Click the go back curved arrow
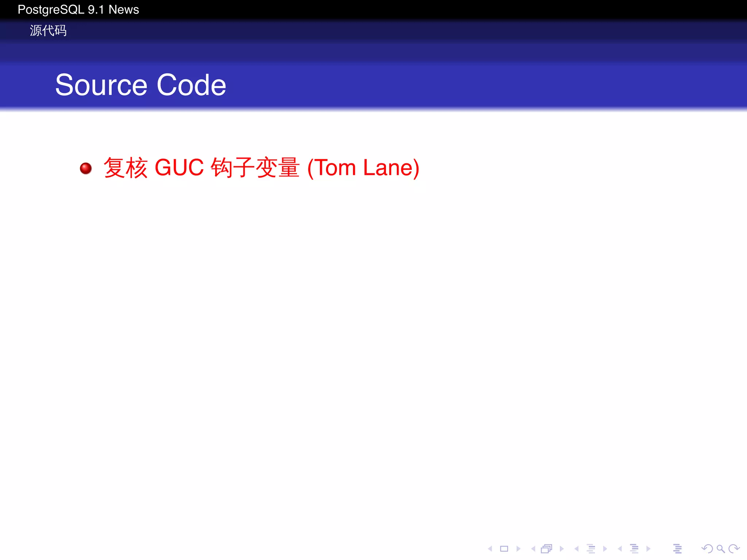Screen dimensions: 747x560 707,548
